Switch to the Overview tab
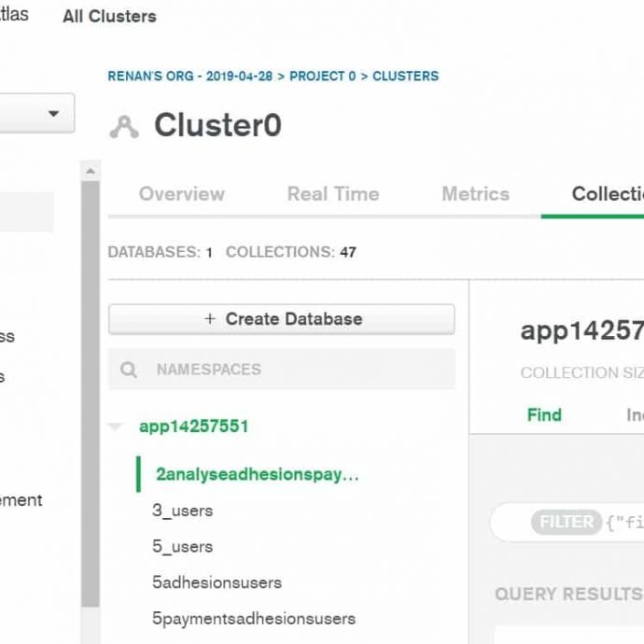 182,194
